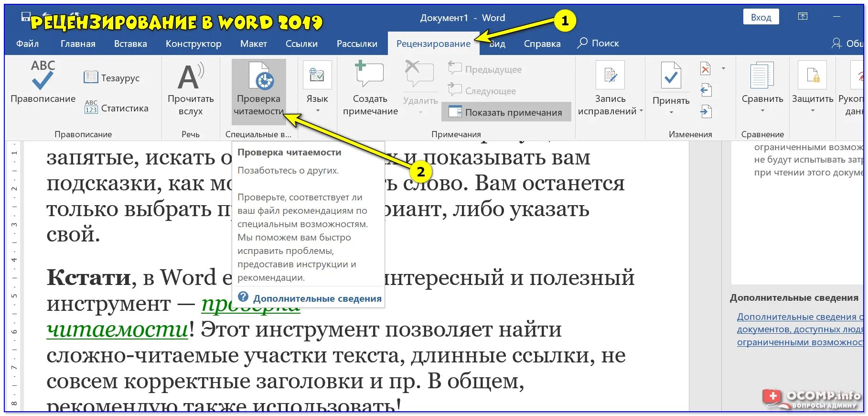Expand Запись исправлений dropdown arrow
This screenshot has height=416, width=868.
pos(641,111)
